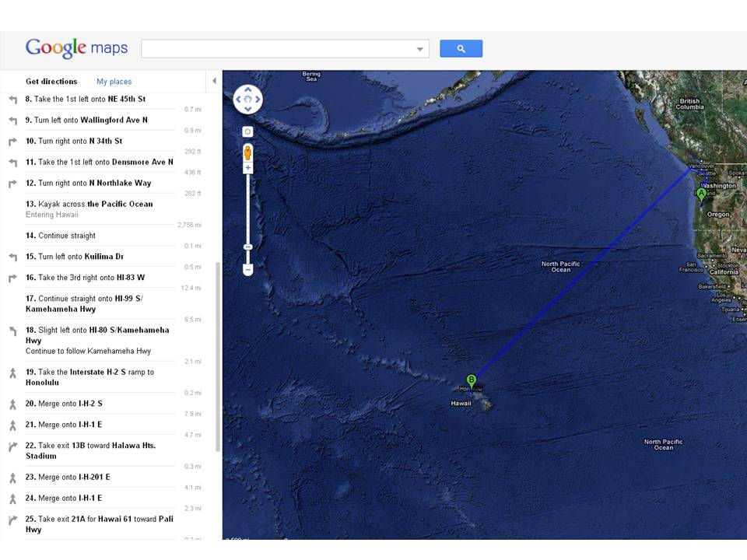The height and width of the screenshot is (560, 747).
Task: Click the left-turn icon of step 11
Action: pos(13,163)
